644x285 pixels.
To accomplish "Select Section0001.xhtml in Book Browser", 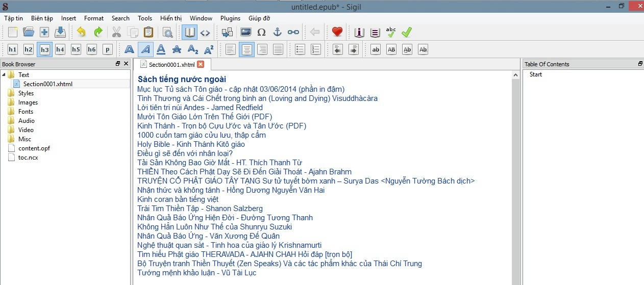I will [x=47, y=84].
